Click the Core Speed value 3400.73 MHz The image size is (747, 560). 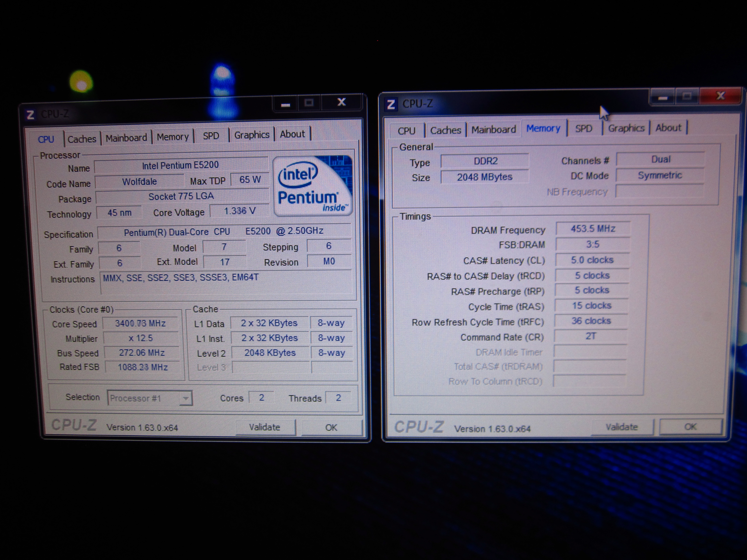click(x=140, y=323)
